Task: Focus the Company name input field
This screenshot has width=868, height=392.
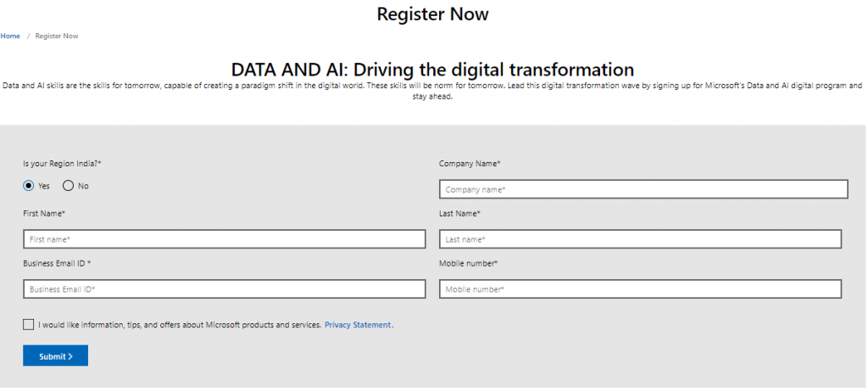Action: click(643, 189)
